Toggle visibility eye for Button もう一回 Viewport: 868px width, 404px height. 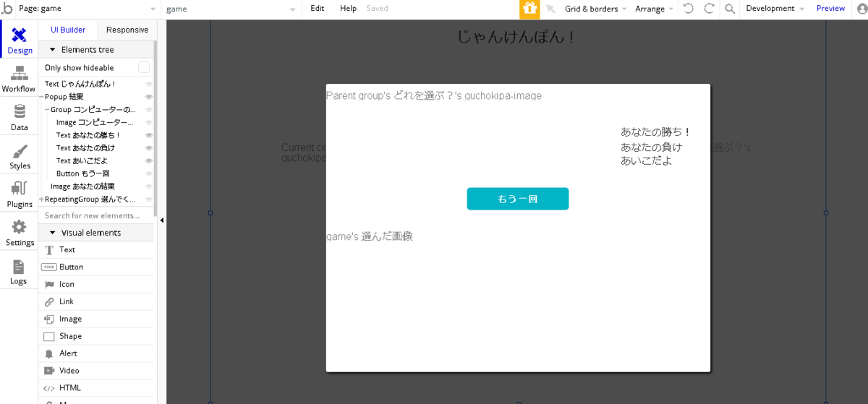[149, 173]
